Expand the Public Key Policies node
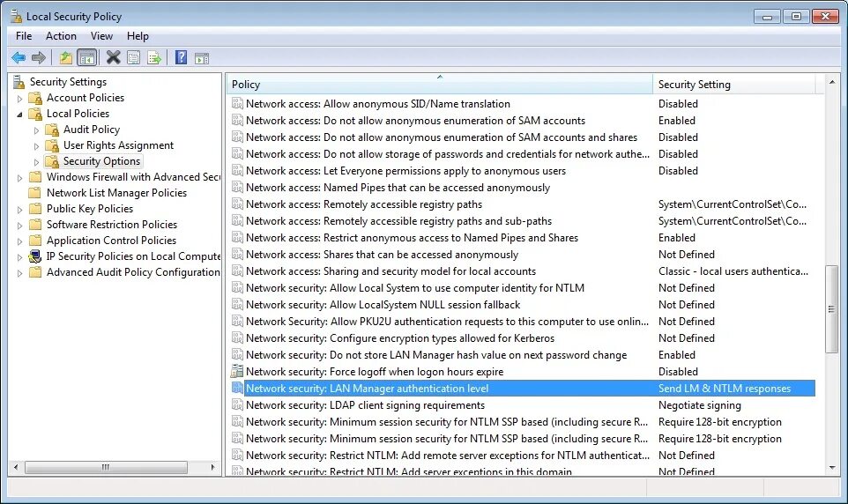Image resolution: width=848 pixels, height=504 pixels. coord(19,210)
